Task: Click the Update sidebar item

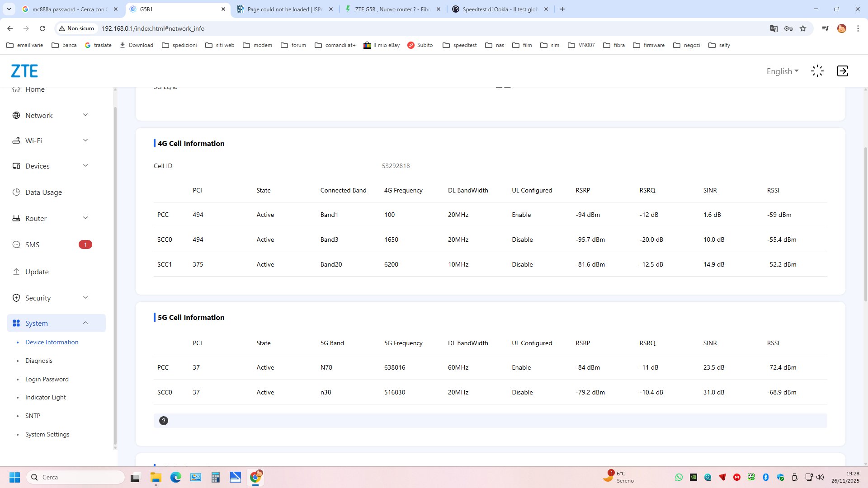Action: click(x=37, y=272)
